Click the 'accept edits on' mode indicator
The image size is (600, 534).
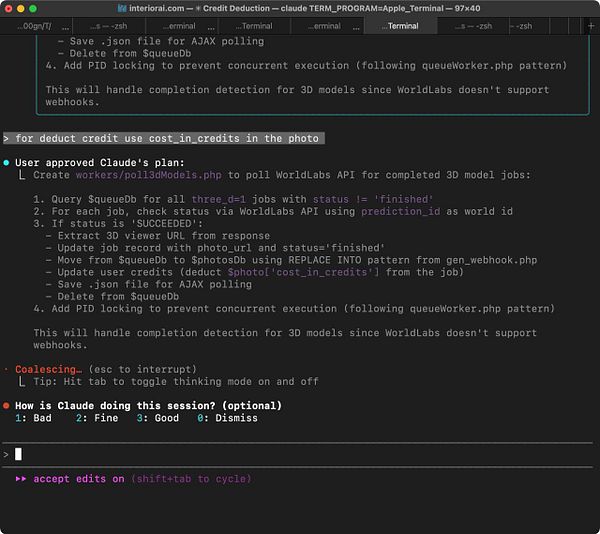[79, 479]
